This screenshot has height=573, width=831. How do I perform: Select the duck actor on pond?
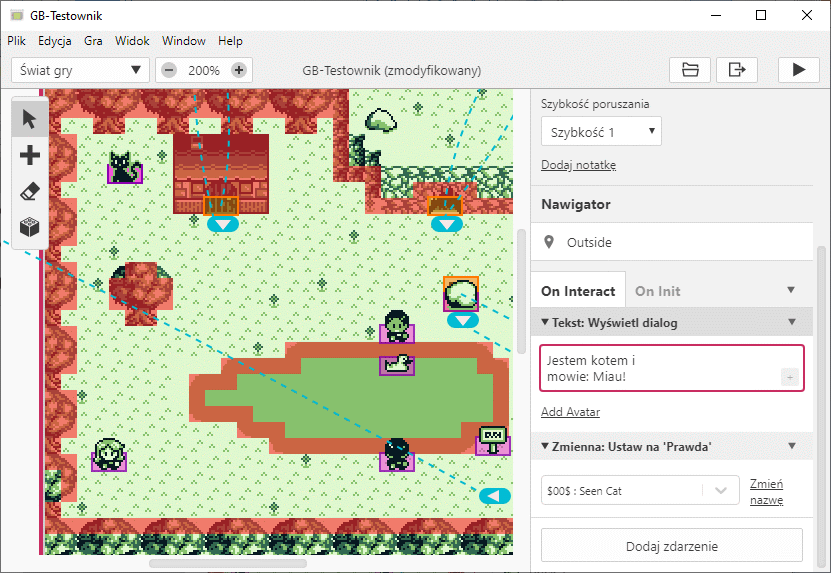click(x=397, y=365)
